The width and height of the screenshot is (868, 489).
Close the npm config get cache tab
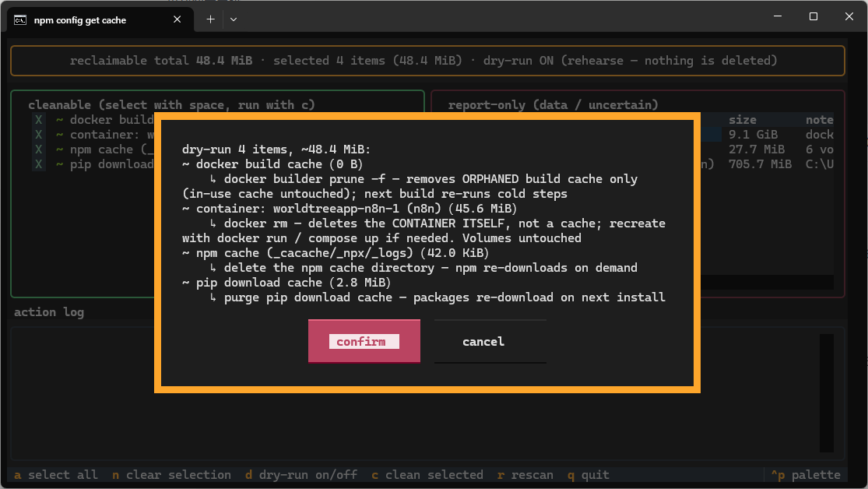177,19
